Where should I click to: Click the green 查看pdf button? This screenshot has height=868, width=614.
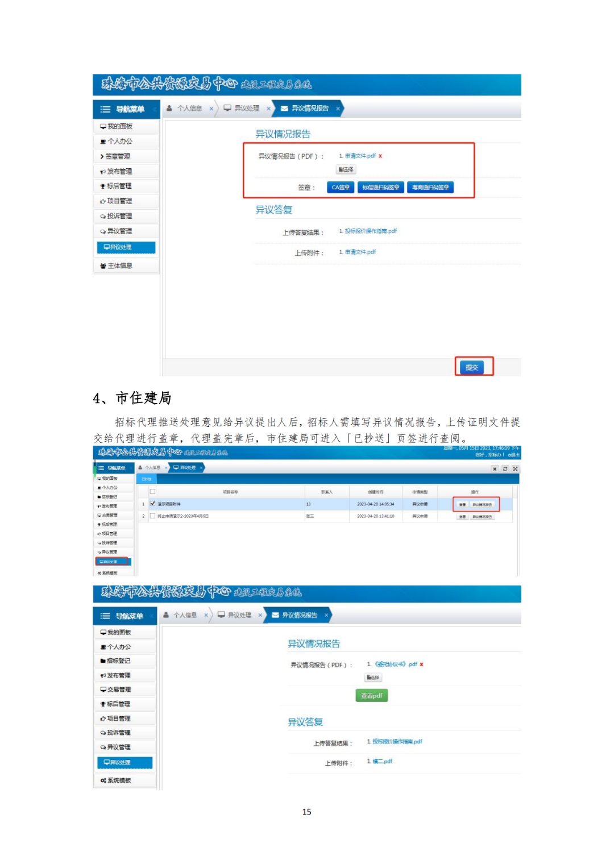pyautogui.click(x=372, y=696)
